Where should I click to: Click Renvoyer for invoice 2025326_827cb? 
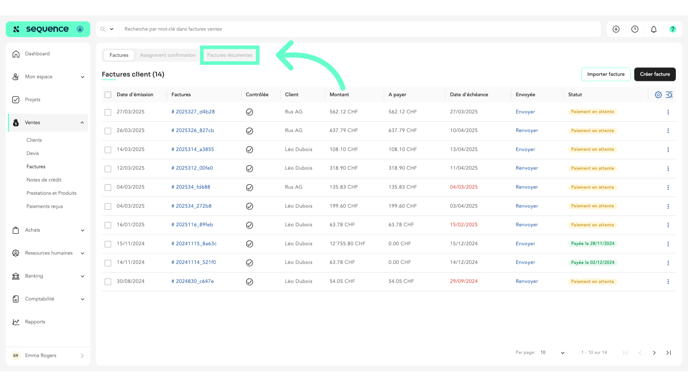[527, 130]
